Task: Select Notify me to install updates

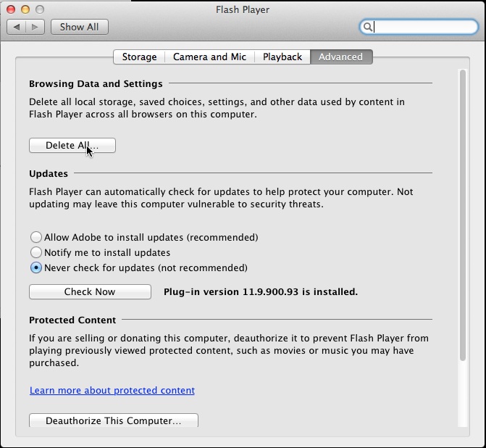Action: tap(36, 252)
